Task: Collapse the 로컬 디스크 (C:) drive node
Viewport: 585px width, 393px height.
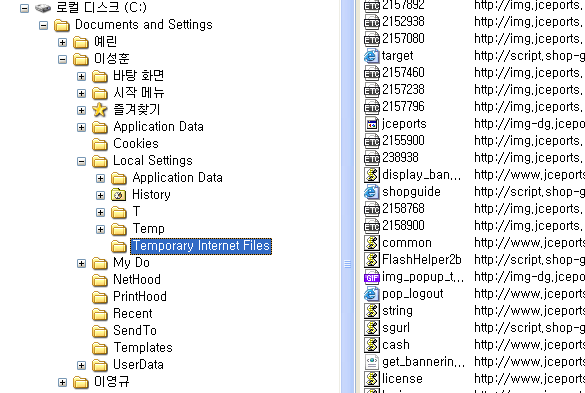Action: click(24, 8)
